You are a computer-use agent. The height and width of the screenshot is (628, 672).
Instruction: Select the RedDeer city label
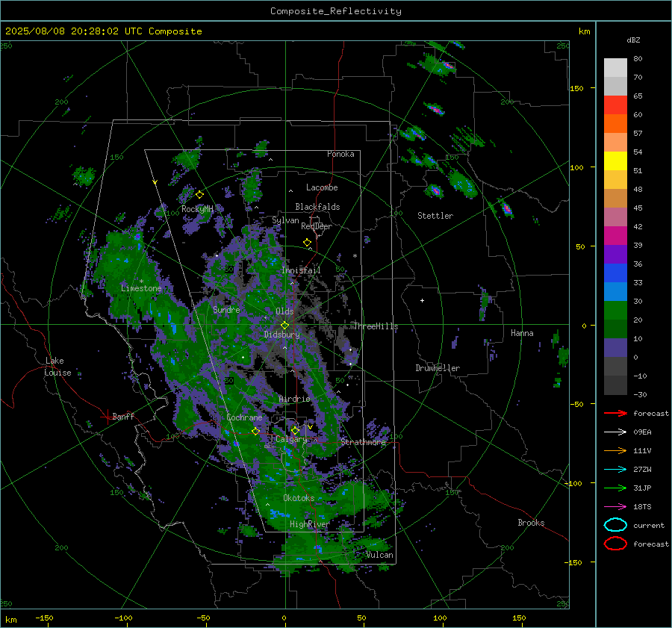coord(317,226)
